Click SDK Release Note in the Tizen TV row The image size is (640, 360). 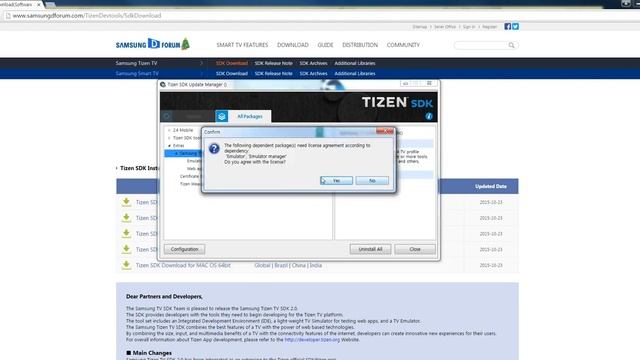[273, 63]
